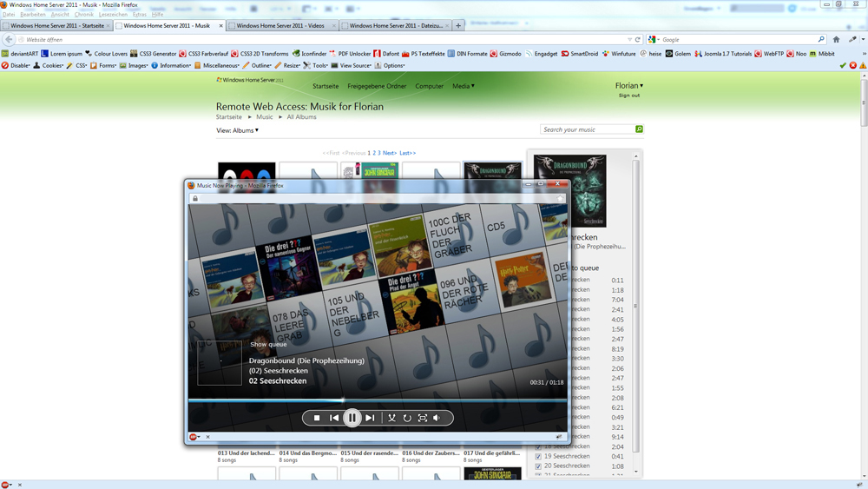
Task: Open the Engadget bookmark
Action: (x=542, y=54)
